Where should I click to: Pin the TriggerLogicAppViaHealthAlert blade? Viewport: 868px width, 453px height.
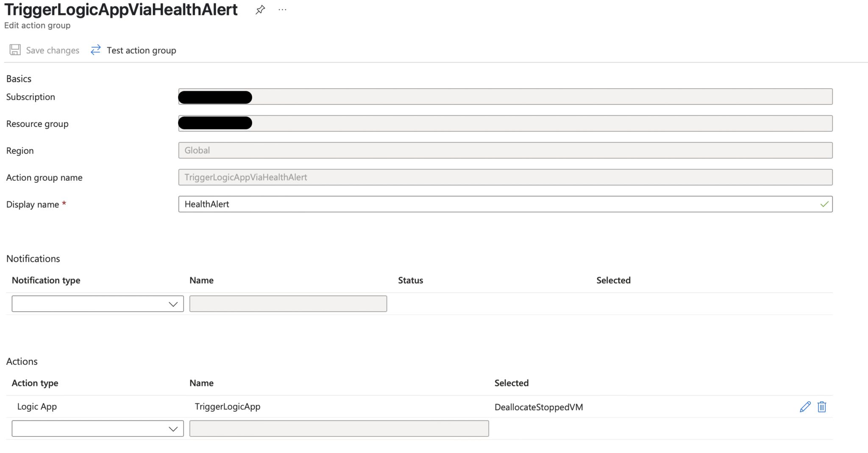(260, 10)
